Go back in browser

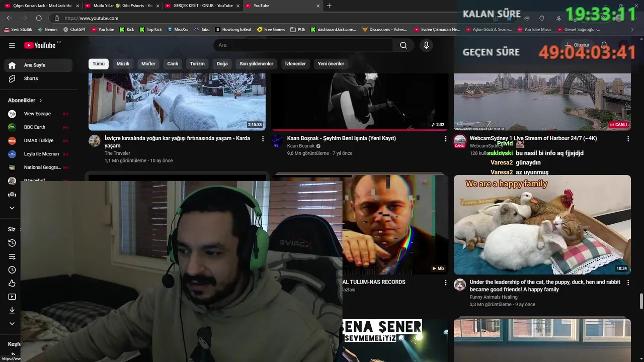pyautogui.click(x=10, y=18)
